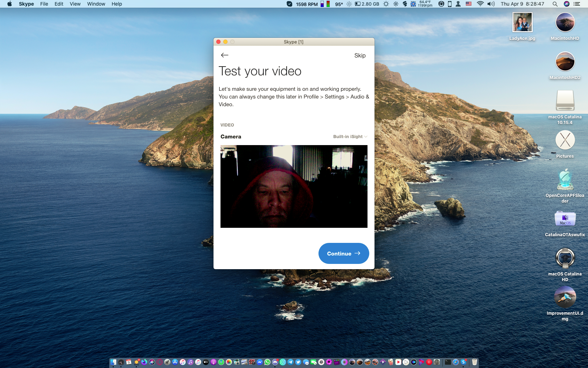
Task: Open the Edit menu
Action: [x=59, y=4]
